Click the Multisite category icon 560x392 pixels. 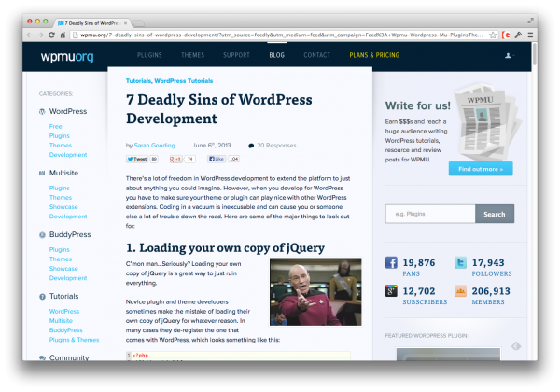coord(42,174)
